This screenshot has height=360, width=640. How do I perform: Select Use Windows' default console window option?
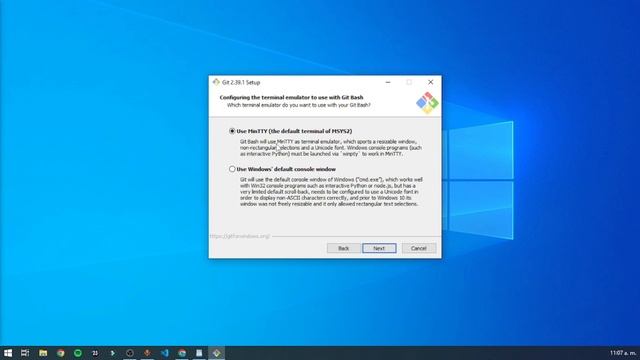point(232,169)
